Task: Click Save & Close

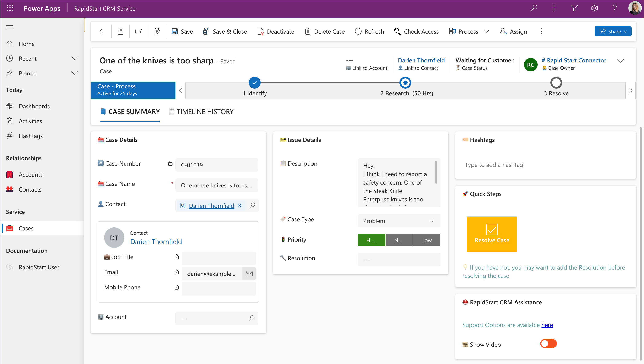Action: (225, 31)
